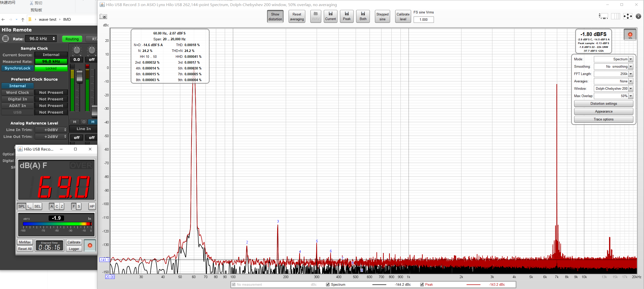The height and width of the screenshot is (289, 644).
Task: Toggle the blue M mute button
Action: tap(93, 122)
